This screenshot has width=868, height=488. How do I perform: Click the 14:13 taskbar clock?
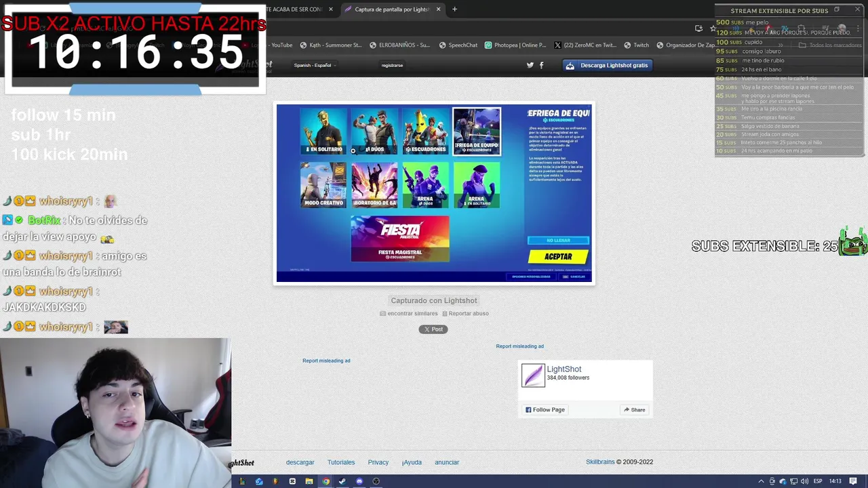coord(835,481)
